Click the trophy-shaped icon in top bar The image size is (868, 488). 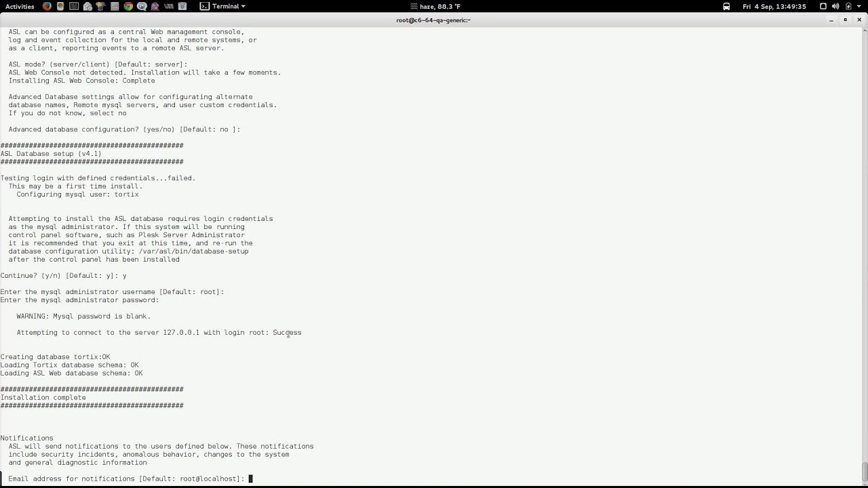pos(101,6)
